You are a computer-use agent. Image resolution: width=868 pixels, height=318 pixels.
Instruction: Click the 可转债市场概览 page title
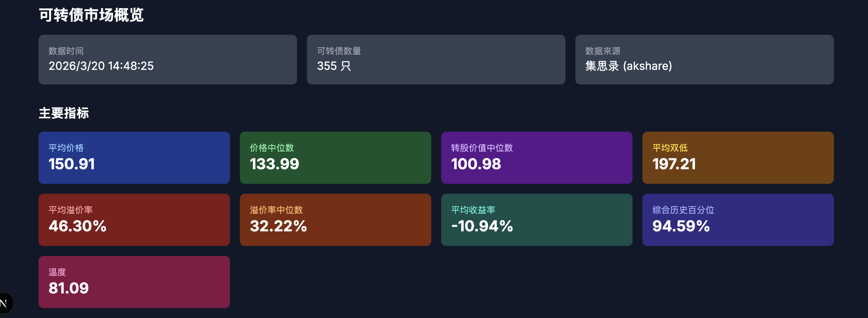pyautogui.click(x=91, y=15)
